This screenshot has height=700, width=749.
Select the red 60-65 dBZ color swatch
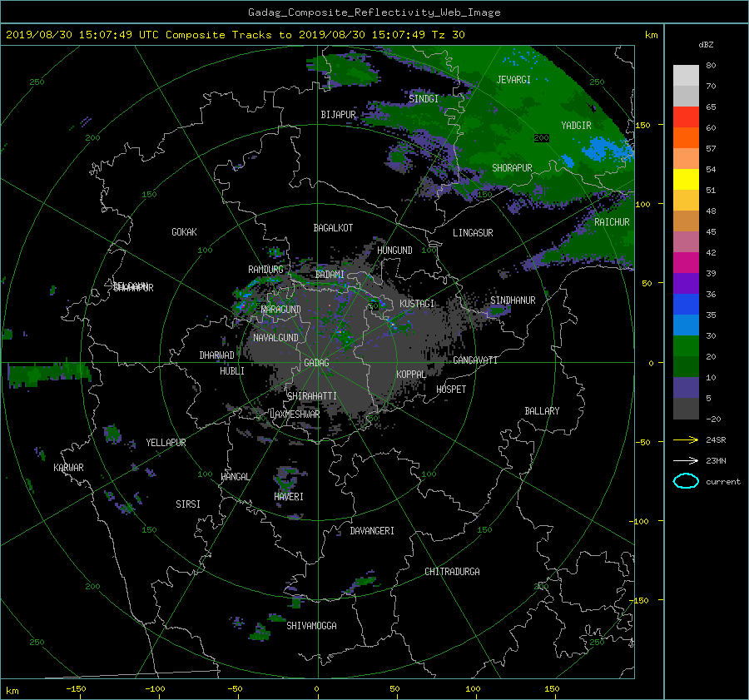[x=686, y=117]
